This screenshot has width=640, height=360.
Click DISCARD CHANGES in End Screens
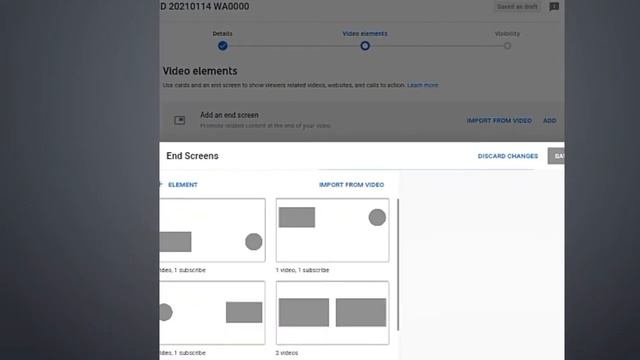tap(508, 156)
